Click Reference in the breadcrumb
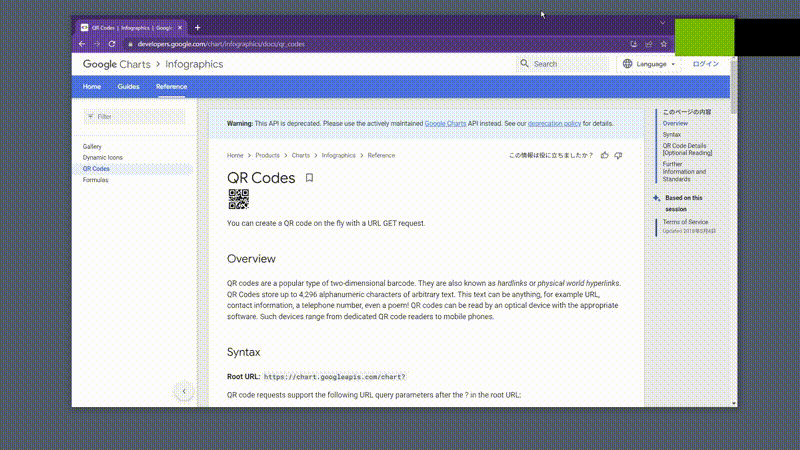Viewport: 800px width, 450px height. [381, 156]
